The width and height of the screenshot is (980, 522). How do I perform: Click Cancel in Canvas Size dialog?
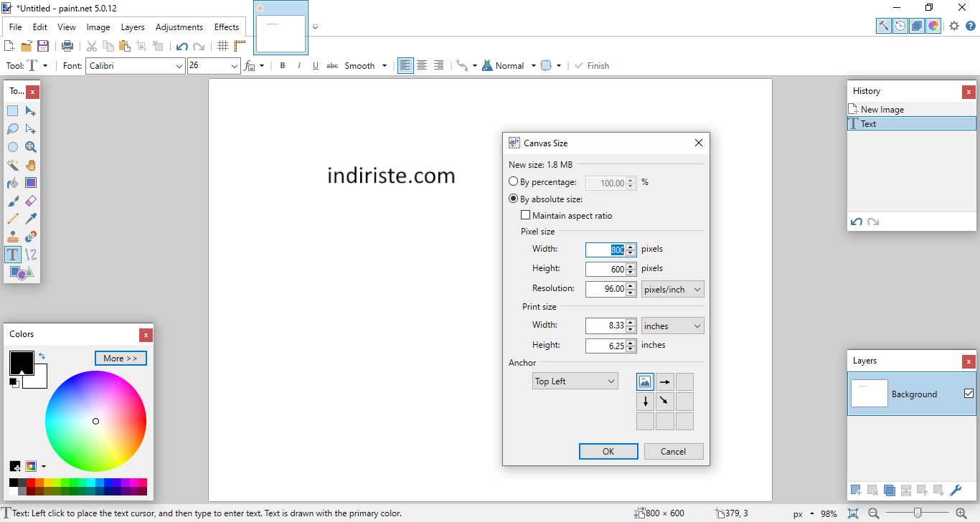[674, 451]
